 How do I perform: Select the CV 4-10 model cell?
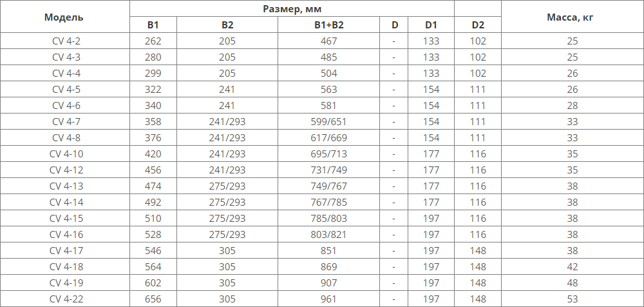coord(64,154)
